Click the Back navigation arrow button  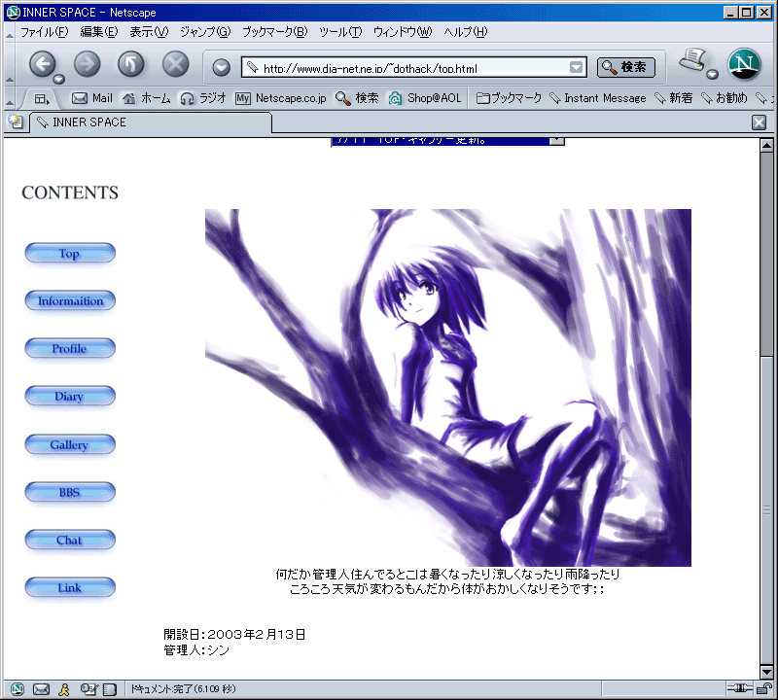(x=42, y=64)
